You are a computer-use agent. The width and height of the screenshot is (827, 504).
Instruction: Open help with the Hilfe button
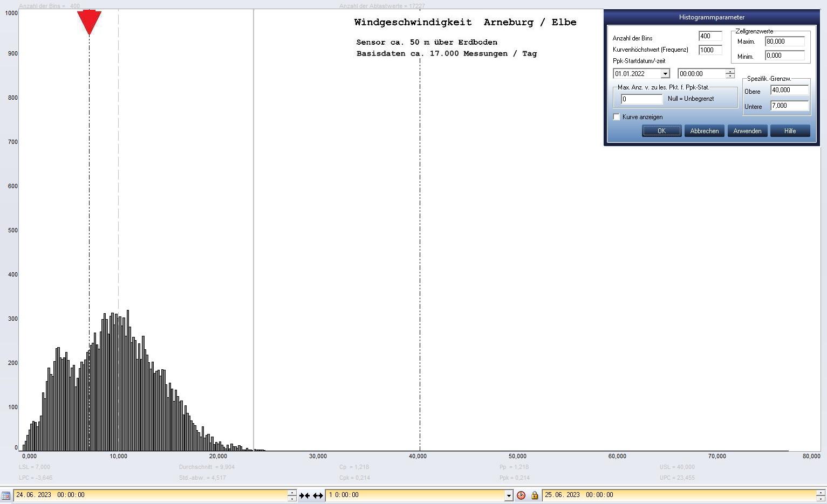(x=790, y=131)
